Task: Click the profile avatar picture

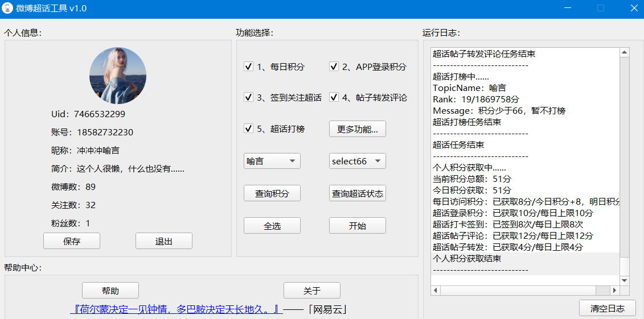Action: (118, 76)
